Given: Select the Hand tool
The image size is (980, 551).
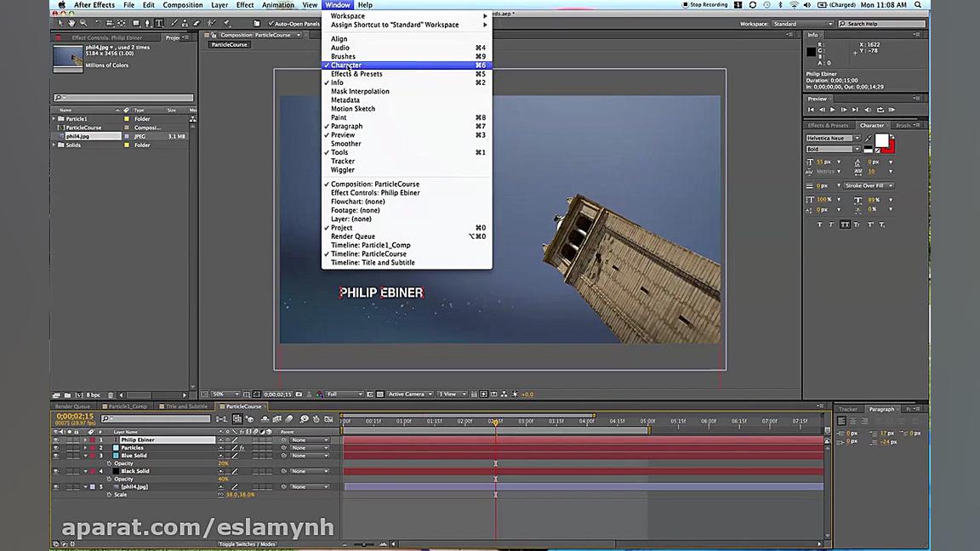Looking at the screenshot, I should click(x=71, y=23).
